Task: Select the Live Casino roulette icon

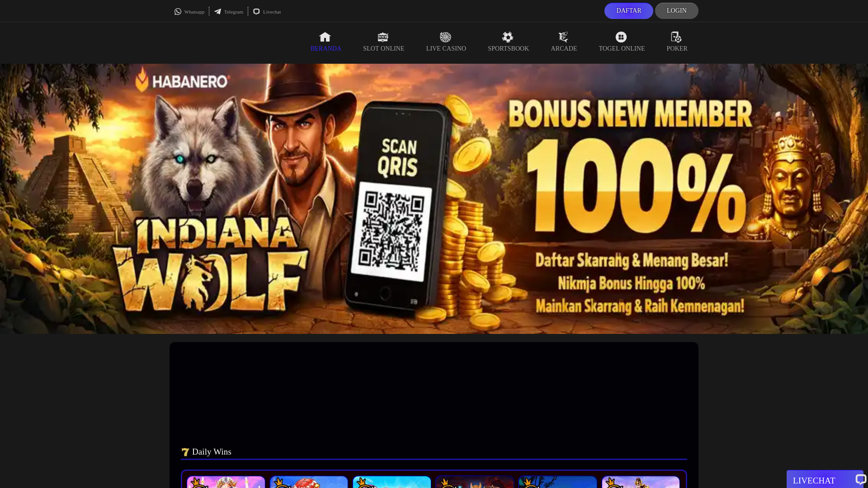Action: coord(445,37)
